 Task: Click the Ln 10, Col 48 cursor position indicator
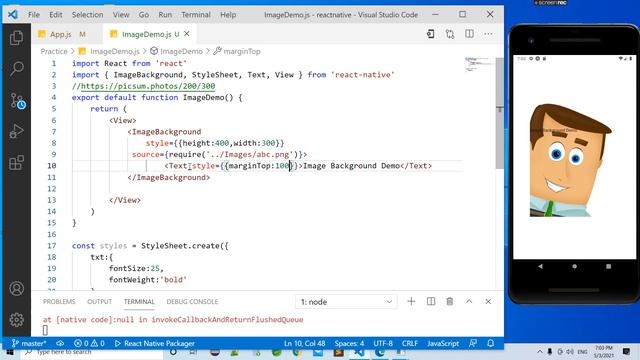[304, 343]
